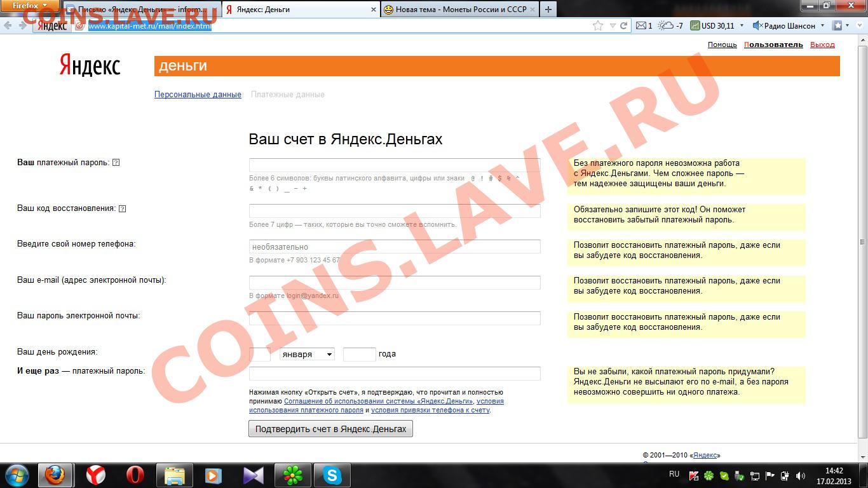Open the mail counter icon in the toolbar
Image resolution: width=868 pixels, height=488 pixels.
coord(644,26)
